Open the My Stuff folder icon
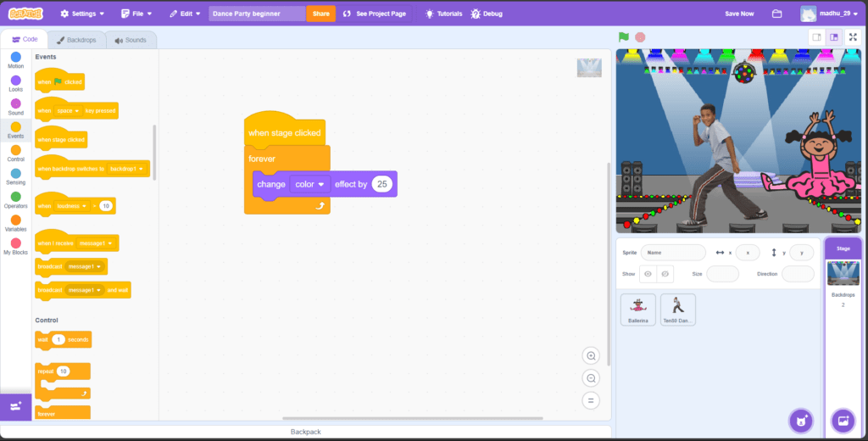 [x=776, y=14]
